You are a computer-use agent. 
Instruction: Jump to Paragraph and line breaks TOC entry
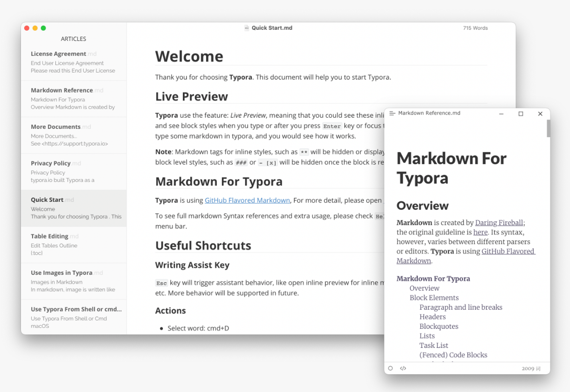[461, 307]
